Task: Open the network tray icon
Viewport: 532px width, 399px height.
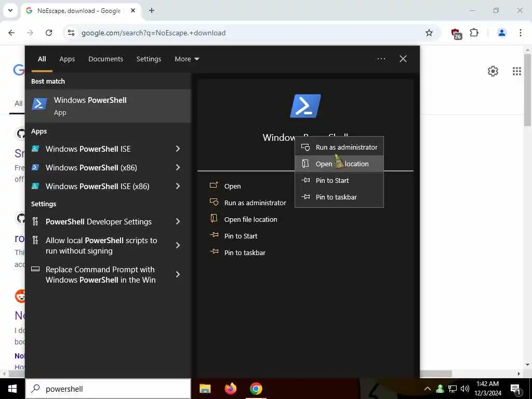Action: tap(453, 389)
